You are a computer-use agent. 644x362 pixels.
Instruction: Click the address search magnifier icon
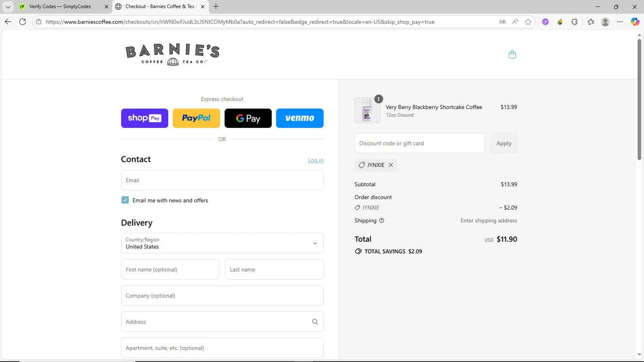click(x=315, y=322)
